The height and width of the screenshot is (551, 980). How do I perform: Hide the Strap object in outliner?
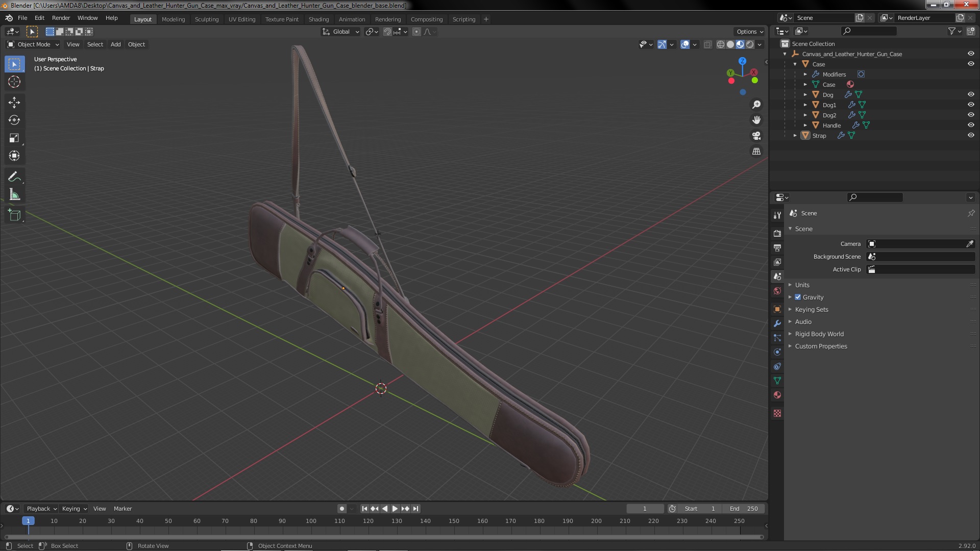click(971, 136)
